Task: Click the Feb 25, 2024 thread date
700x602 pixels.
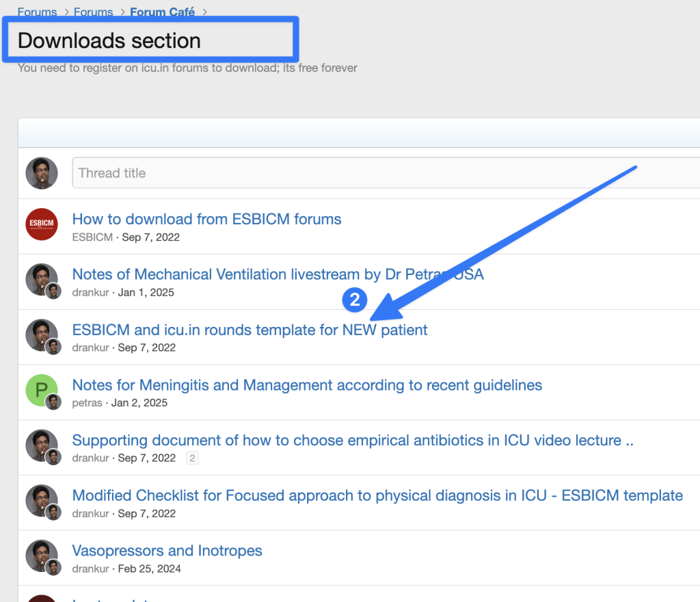Action: point(149,568)
